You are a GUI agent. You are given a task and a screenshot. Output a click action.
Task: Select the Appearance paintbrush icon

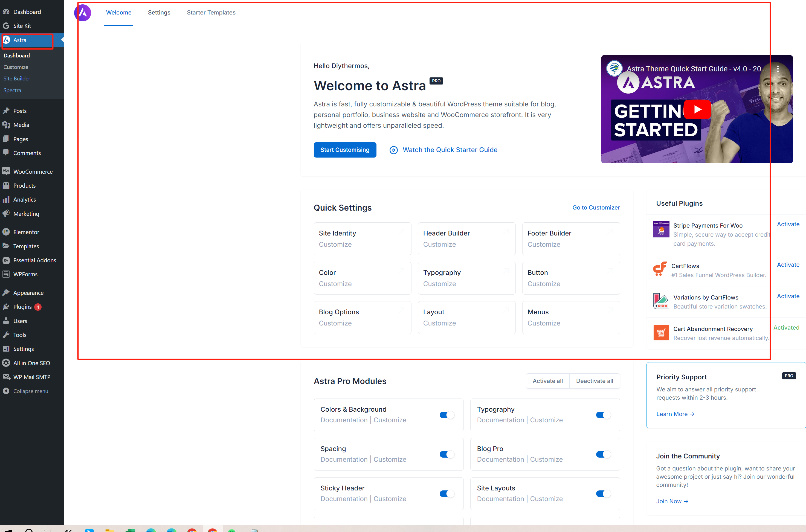click(x=7, y=292)
